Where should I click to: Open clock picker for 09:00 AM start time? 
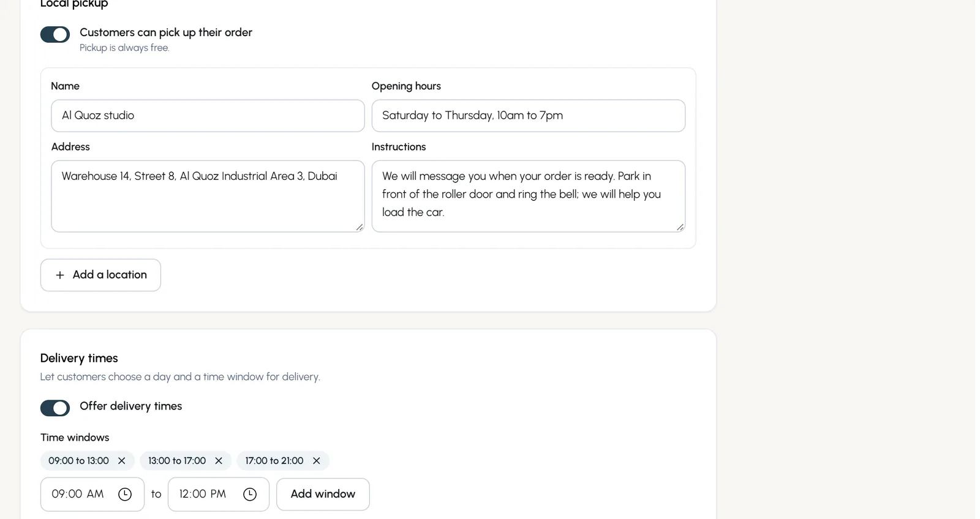pyautogui.click(x=125, y=495)
